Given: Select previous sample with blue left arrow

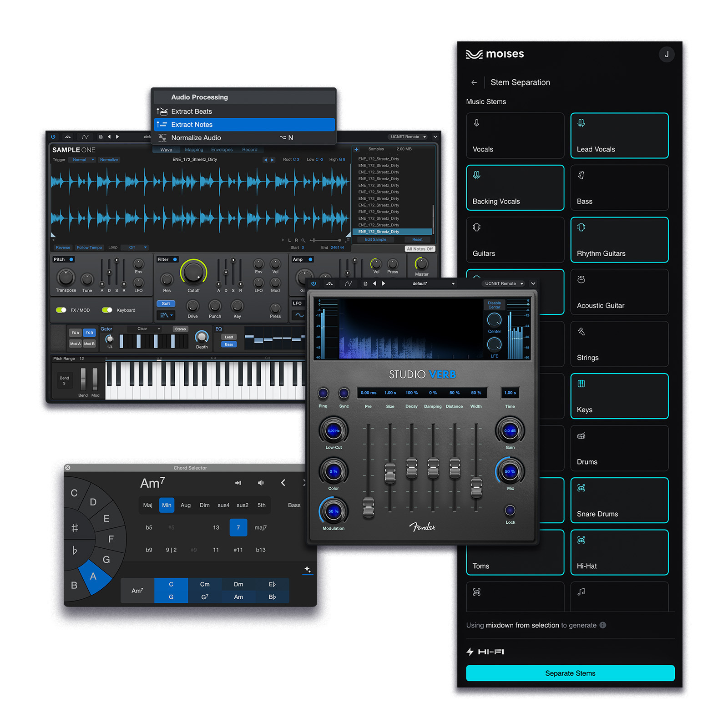Looking at the screenshot, I should [266, 160].
